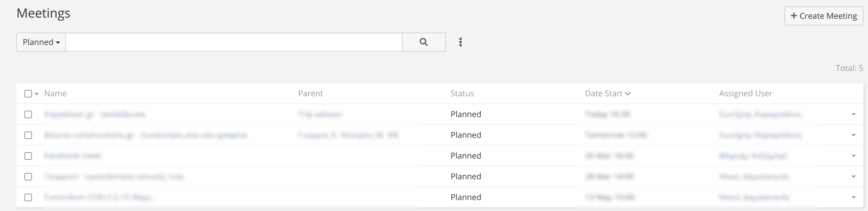The image size is (868, 211).
Task: Sort the list by Name column
Action: click(55, 94)
